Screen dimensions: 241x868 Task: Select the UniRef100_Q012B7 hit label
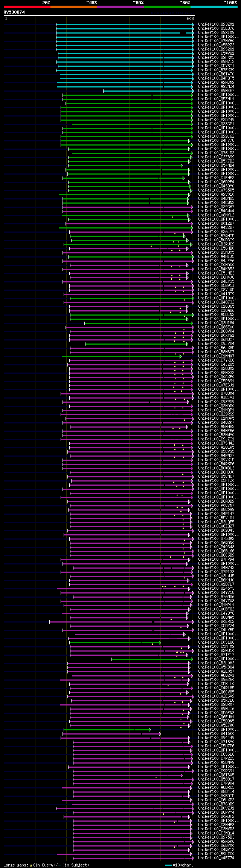pyautogui.click(x=216, y=224)
